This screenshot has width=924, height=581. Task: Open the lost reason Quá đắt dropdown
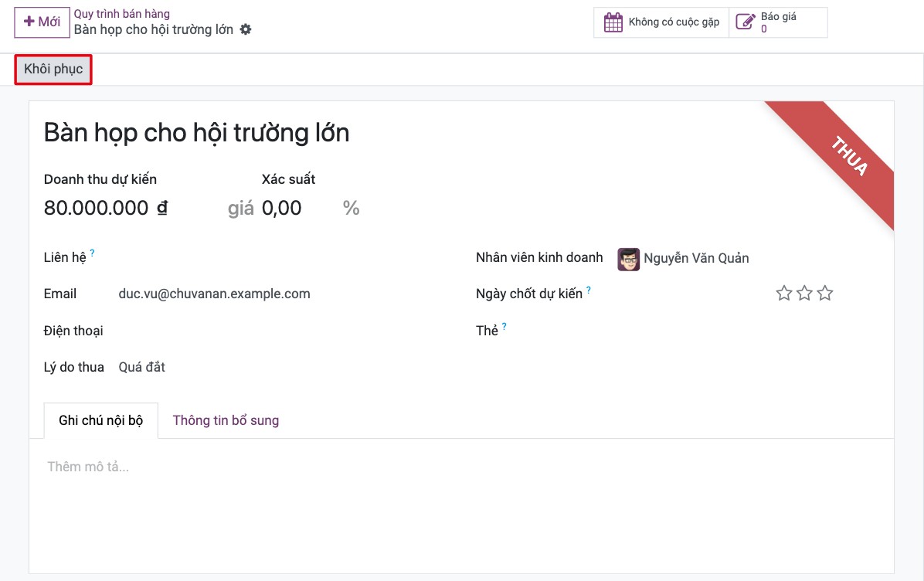pos(141,367)
